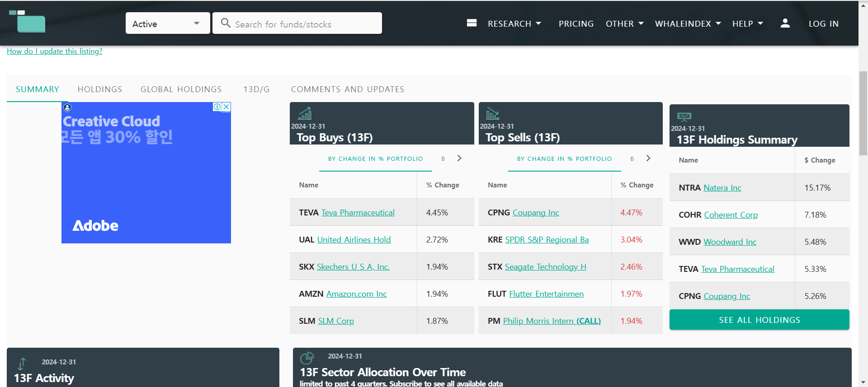Image resolution: width=868 pixels, height=387 pixels.
Task: Open Woodward Inc link
Action: tap(730, 242)
